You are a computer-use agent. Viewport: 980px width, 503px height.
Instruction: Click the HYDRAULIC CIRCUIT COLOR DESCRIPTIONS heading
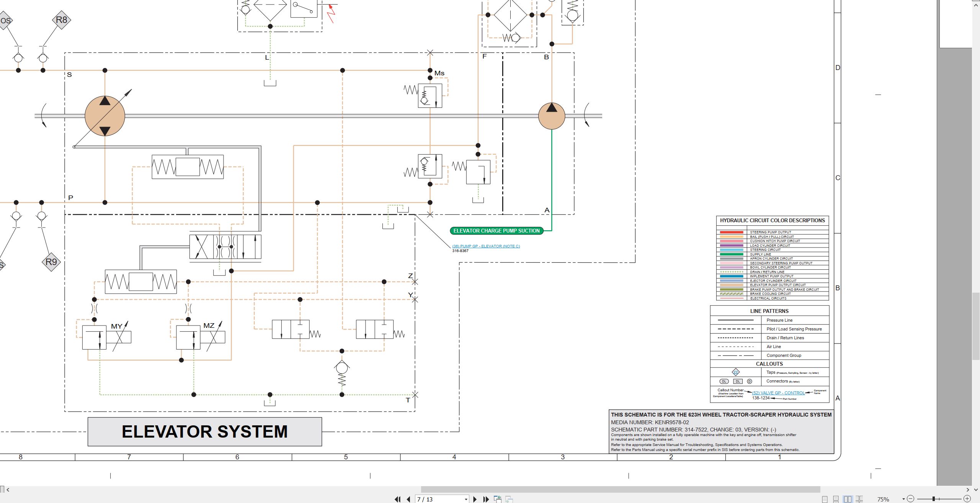point(773,220)
